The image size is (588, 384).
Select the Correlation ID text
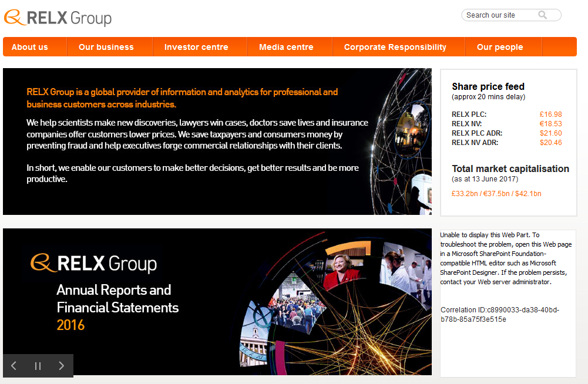click(x=500, y=315)
